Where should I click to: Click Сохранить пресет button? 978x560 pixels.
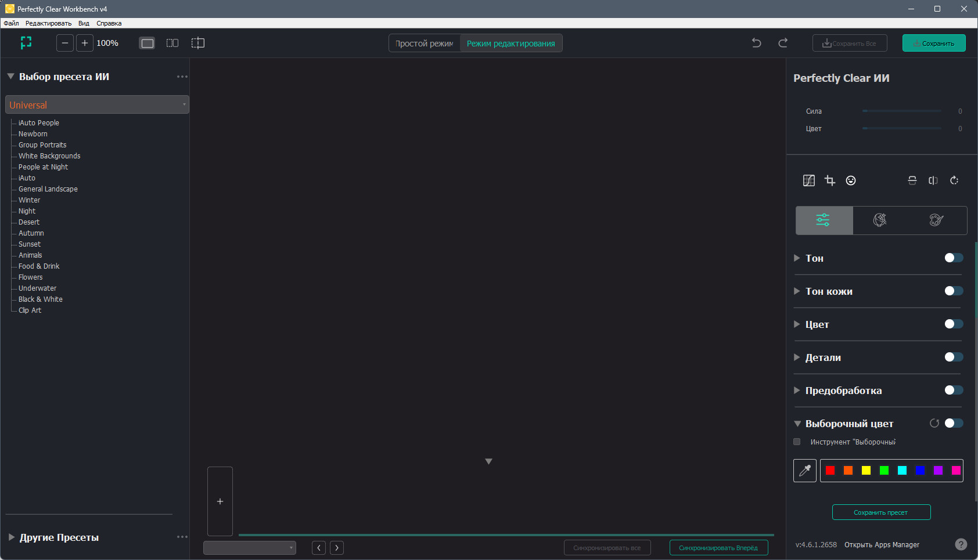click(x=881, y=512)
